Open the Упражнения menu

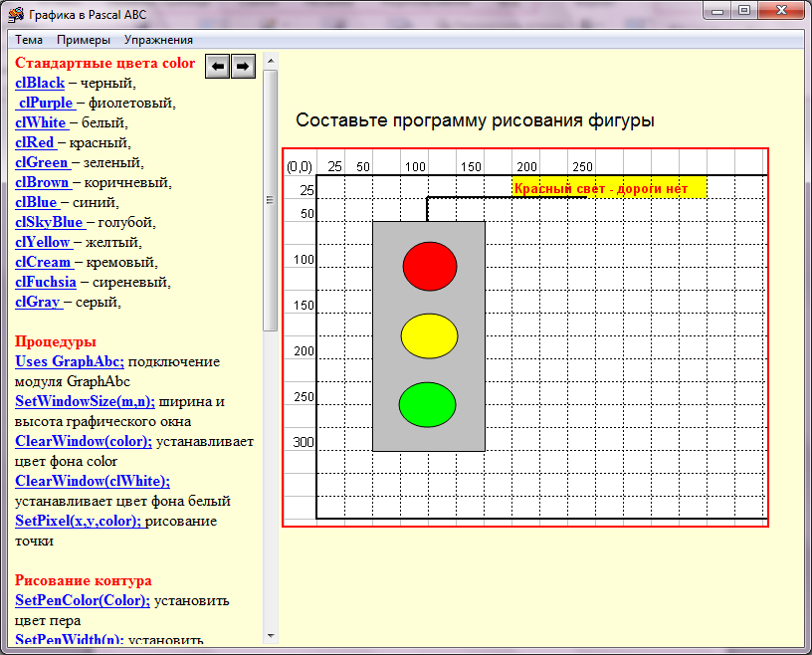tap(158, 40)
